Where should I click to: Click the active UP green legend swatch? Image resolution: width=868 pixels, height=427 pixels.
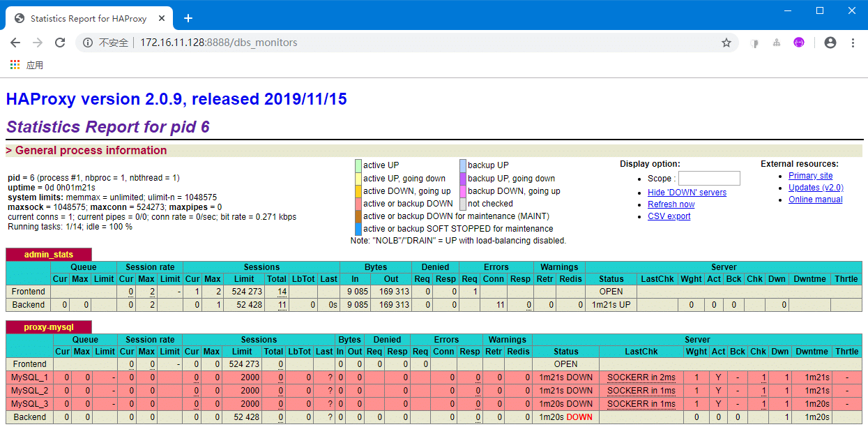pyautogui.click(x=358, y=165)
